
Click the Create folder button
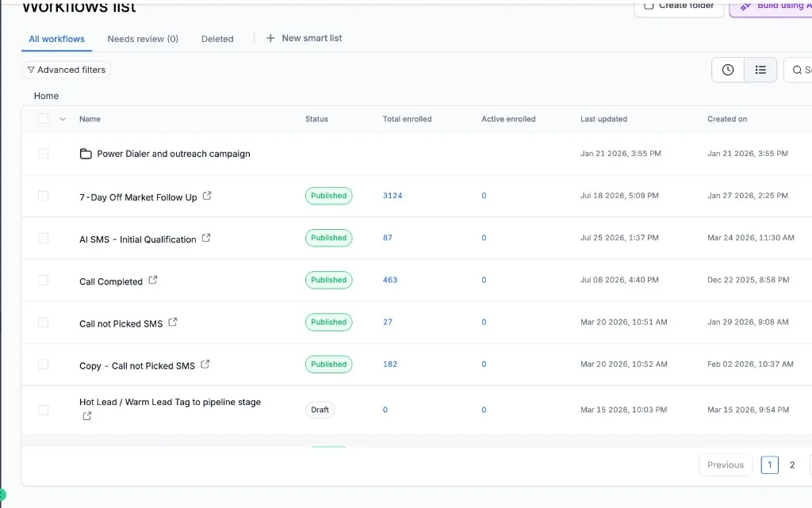coord(679,6)
